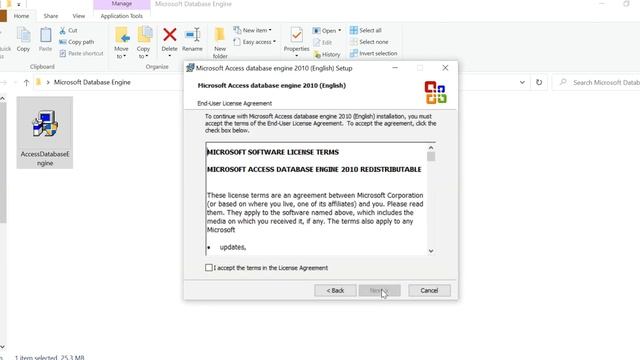
Task: Click the folder icon in address bar
Action: tap(38, 82)
